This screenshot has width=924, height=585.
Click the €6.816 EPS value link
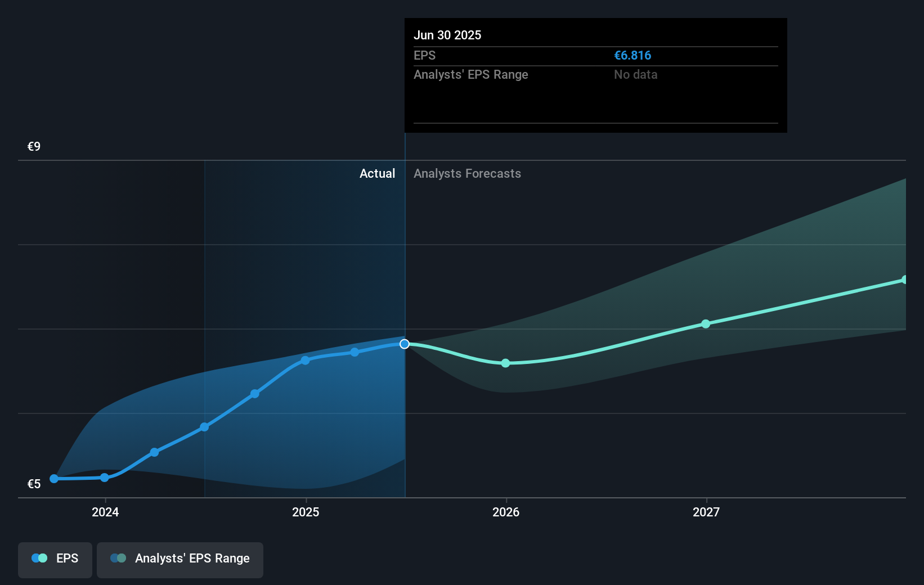[x=632, y=55]
